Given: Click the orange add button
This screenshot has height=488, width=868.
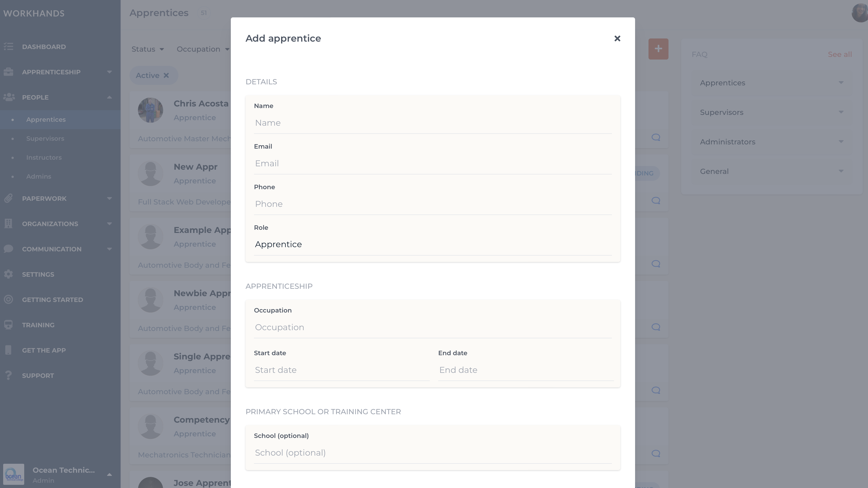Looking at the screenshot, I should (658, 49).
